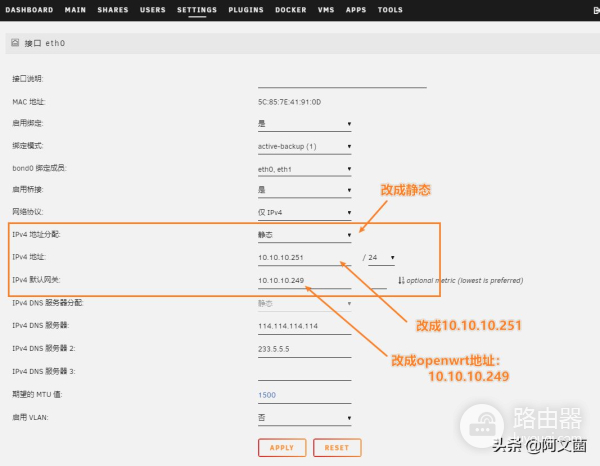Image resolution: width=600 pixels, height=466 pixels.
Task: Go to the USERS tab
Action: pyautogui.click(x=152, y=10)
